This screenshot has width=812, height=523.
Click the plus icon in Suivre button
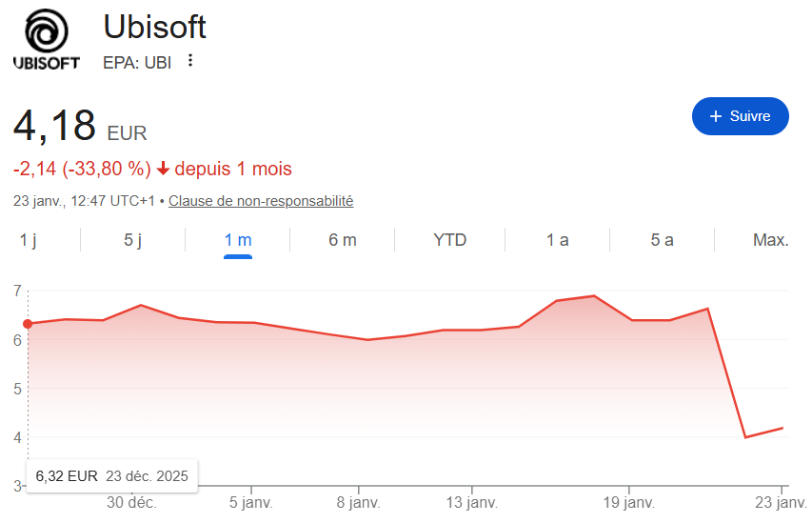[x=716, y=116]
